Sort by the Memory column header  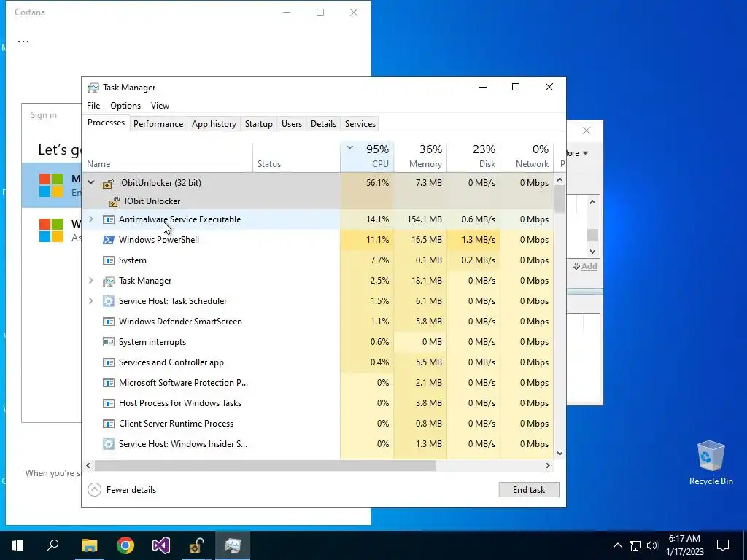(x=421, y=157)
